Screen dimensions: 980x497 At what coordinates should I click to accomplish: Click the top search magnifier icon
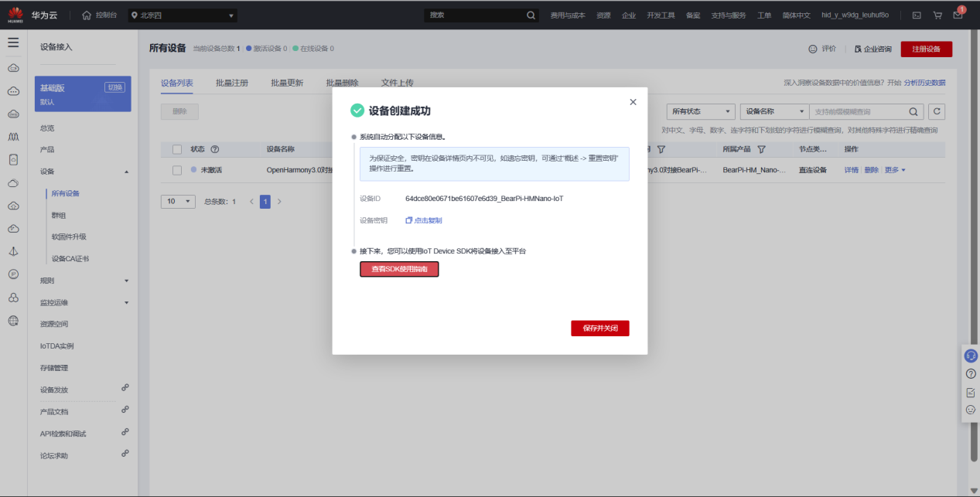pyautogui.click(x=531, y=15)
